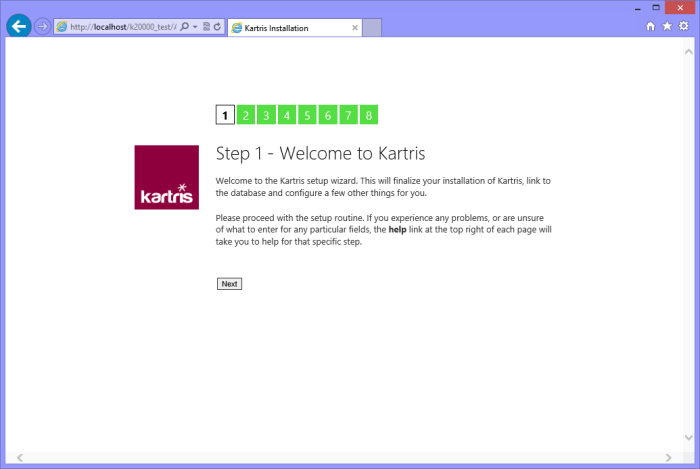Image resolution: width=700 pixels, height=469 pixels.
Task: Open the address bar dropdown arrow
Action: click(x=195, y=27)
